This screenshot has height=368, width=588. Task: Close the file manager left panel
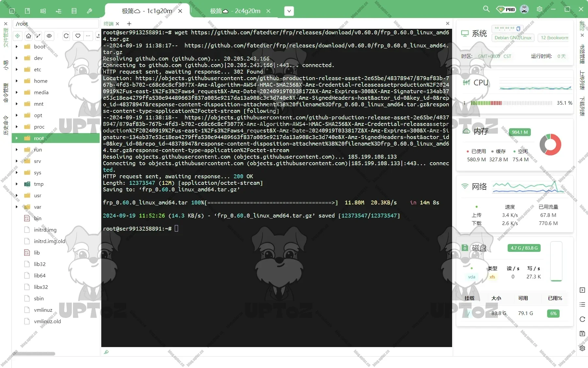[x=6, y=24]
